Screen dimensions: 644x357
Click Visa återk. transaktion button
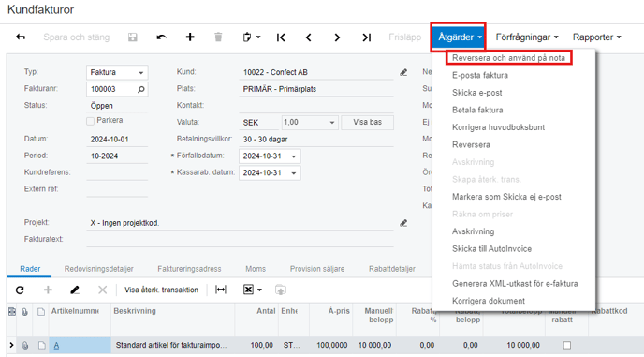pyautogui.click(x=161, y=290)
